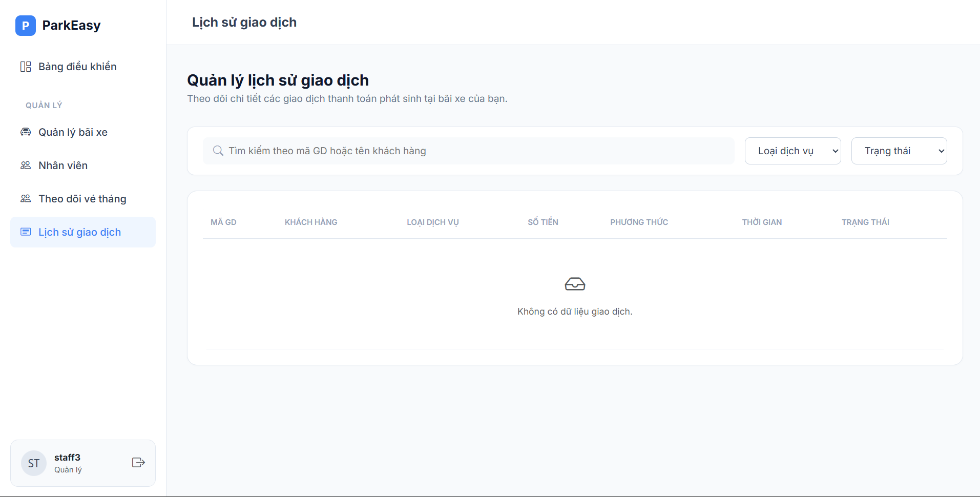
Task: Open the Trạng thái filter dropdown
Action: (899, 151)
